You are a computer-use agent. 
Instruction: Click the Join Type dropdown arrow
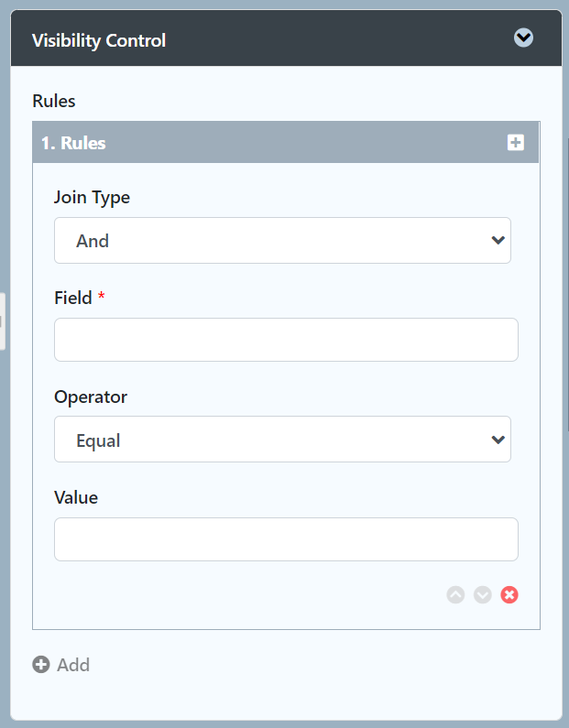tap(498, 241)
